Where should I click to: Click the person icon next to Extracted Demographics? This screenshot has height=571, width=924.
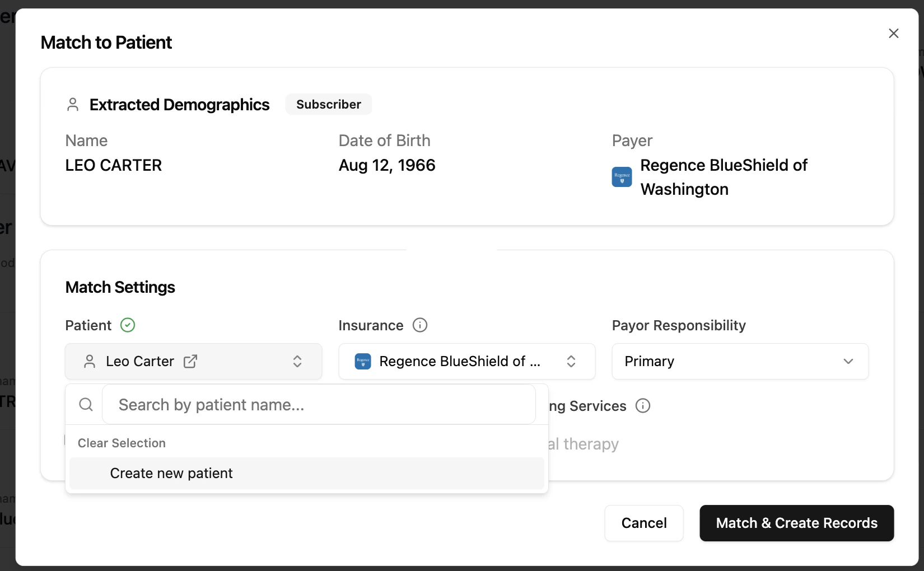[73, 104]
